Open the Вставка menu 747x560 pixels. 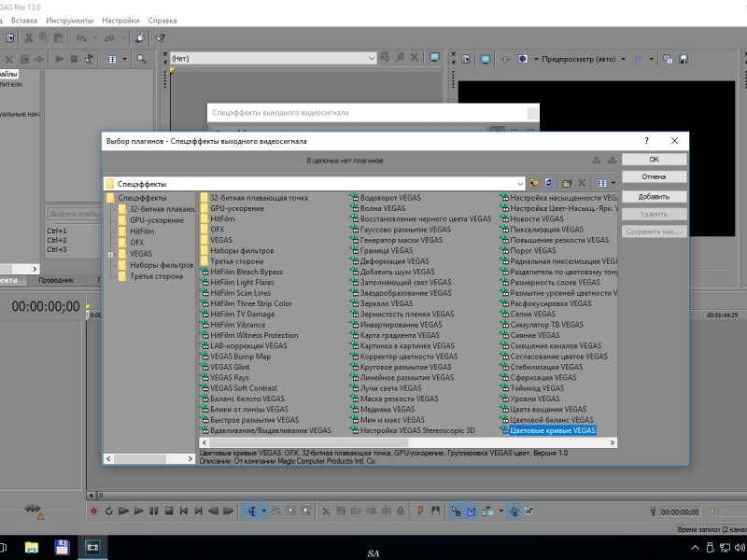(x=24, y=21)
